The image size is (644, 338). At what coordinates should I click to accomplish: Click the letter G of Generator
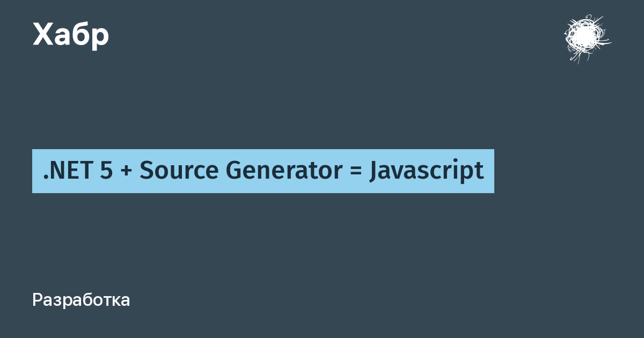(235, 171)
